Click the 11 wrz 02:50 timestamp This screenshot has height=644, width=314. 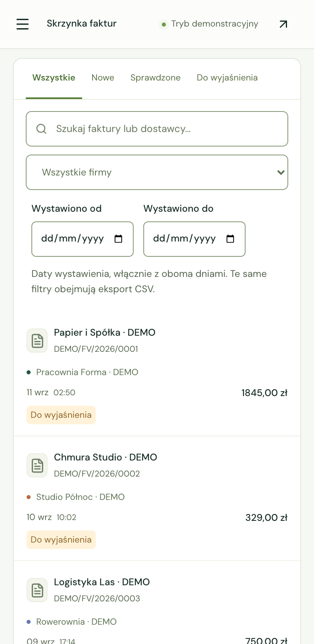[51, 392]
